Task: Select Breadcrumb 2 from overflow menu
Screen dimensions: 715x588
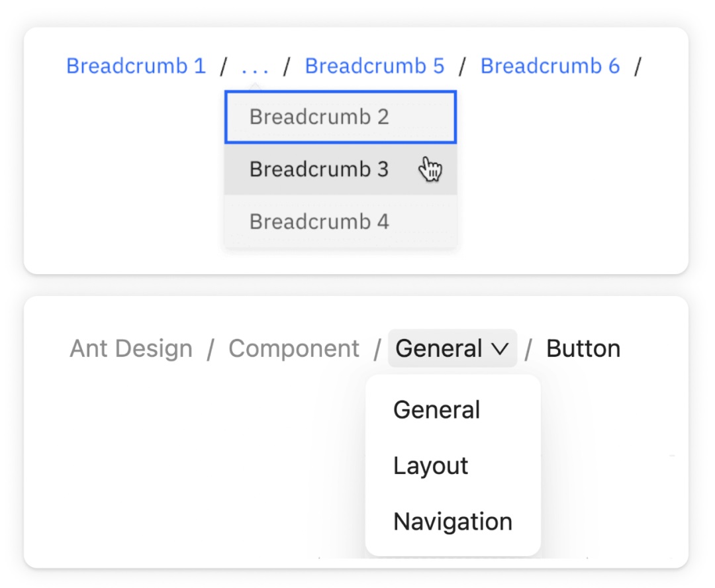Action: click(319, 117)
